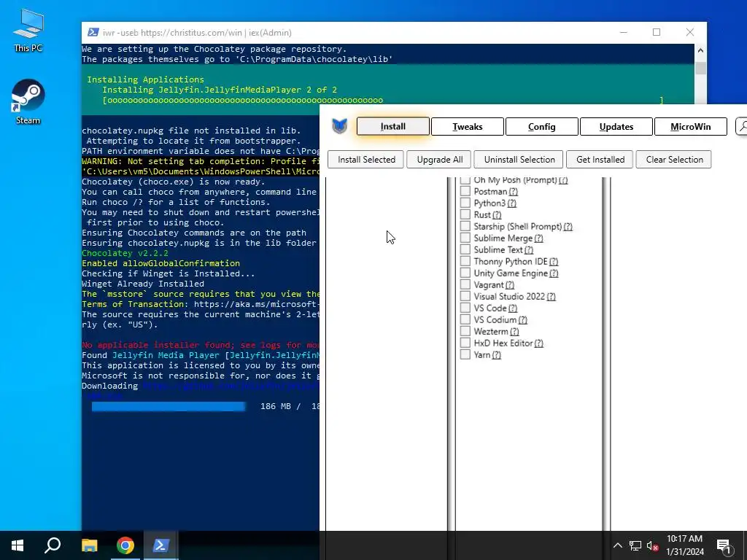Click the search magnifier icon in WinUtil
The width and height of the screenshot is (747, 560).
[742, 126]
